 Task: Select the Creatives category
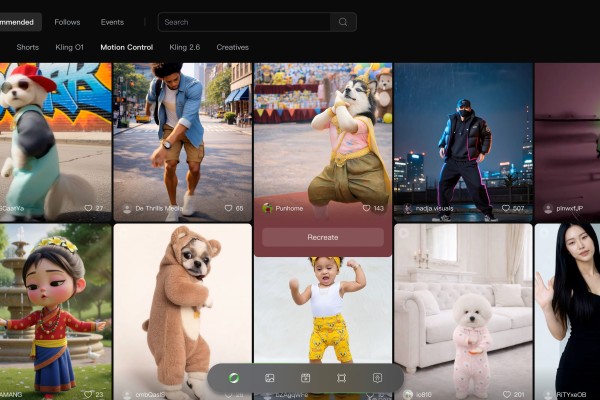point(233,47)
